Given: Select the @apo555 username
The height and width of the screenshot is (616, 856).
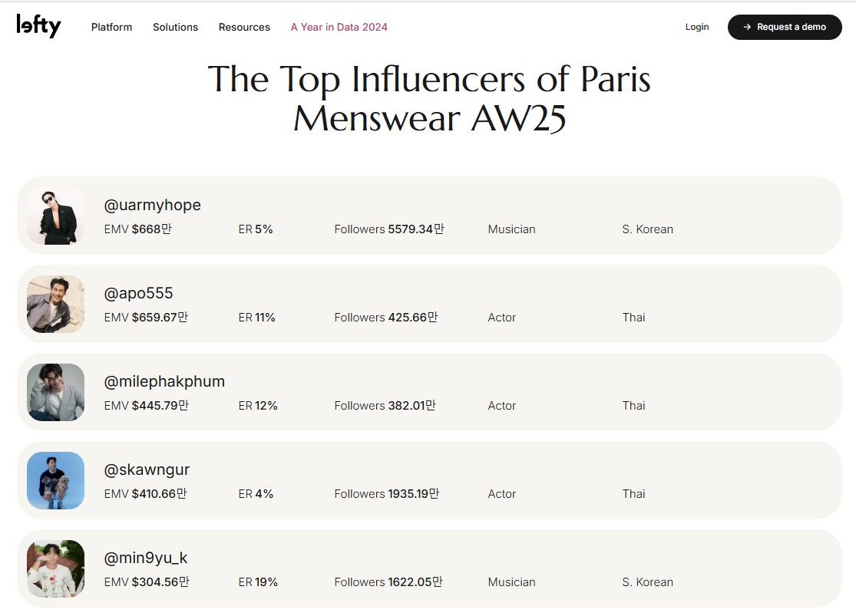Looking at the screenshot, I should coord(138,293).
